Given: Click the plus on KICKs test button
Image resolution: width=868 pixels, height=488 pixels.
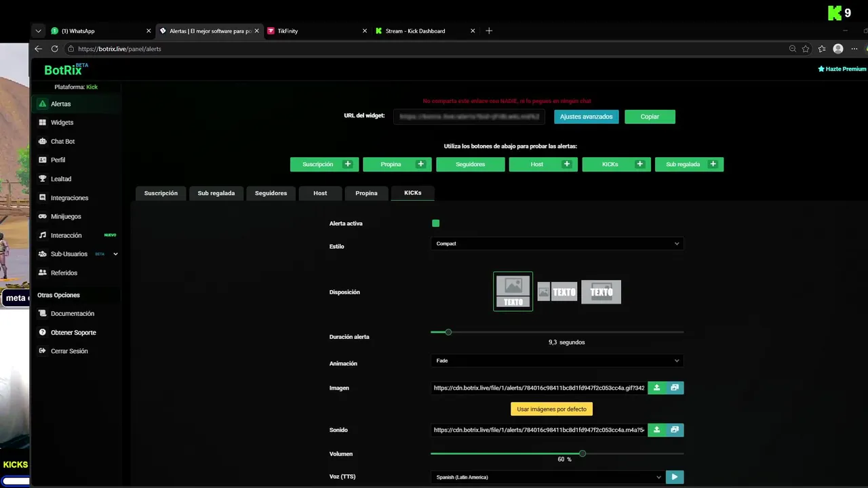Looking at the screenshot, I should tap(639, 164).
